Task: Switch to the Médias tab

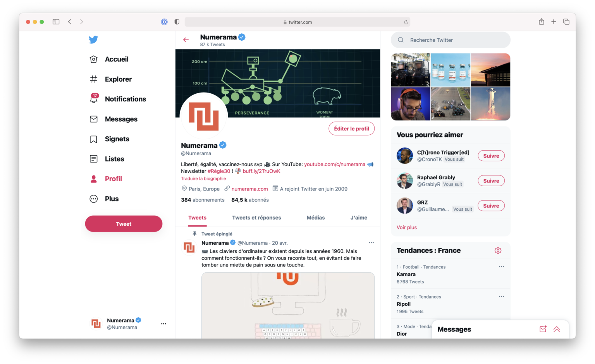Action: [315, 218]
